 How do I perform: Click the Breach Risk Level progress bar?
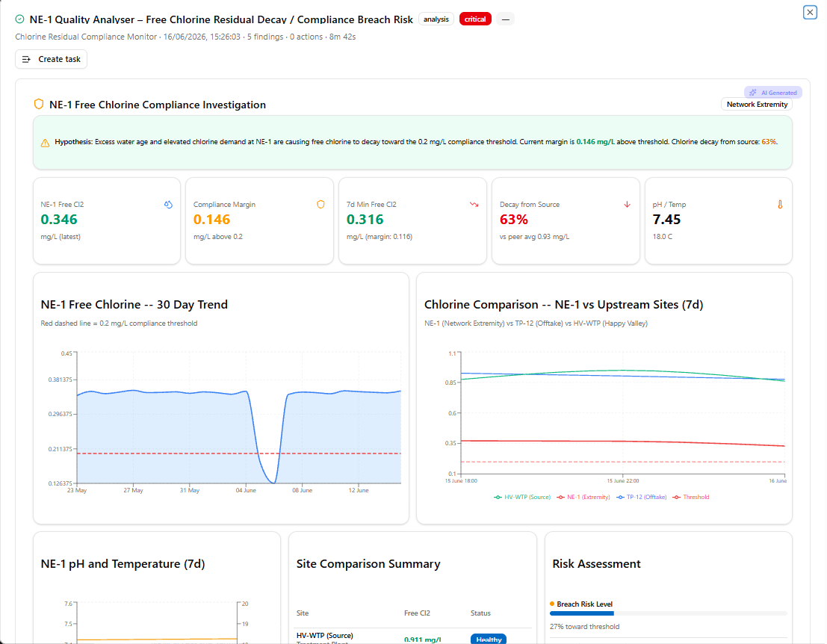tap(668, 613)
